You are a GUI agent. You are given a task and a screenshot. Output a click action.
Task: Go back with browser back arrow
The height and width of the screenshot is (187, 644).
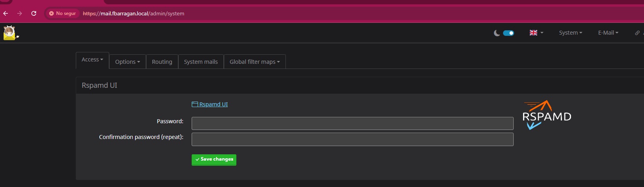[x=5, y=13]
